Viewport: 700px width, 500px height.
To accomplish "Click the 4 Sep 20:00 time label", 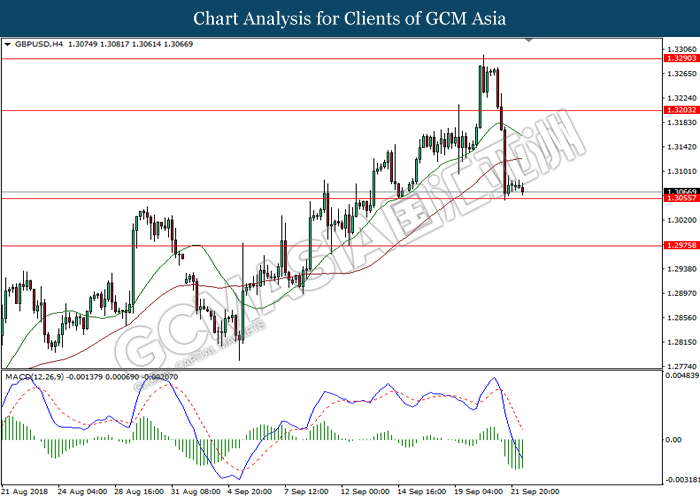I will [x=250, y=492].
